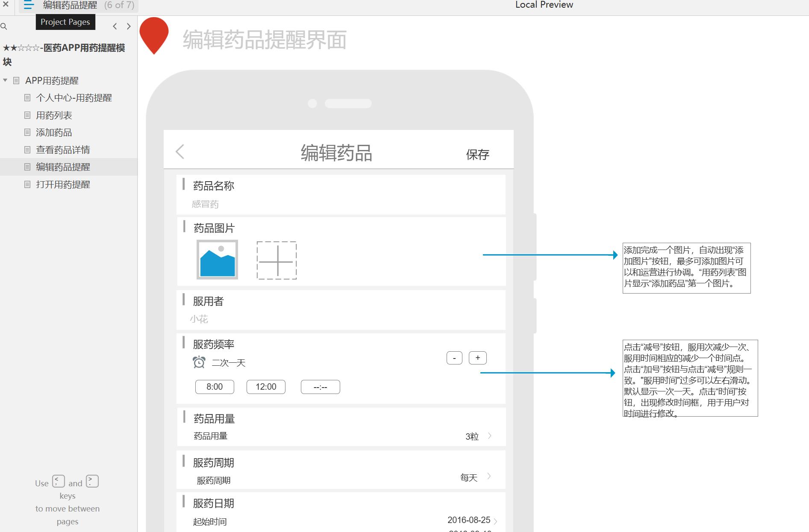The image size is (809, 532).
Task: Click the annotation note about 添加图片
Action: tap(686, 268)
